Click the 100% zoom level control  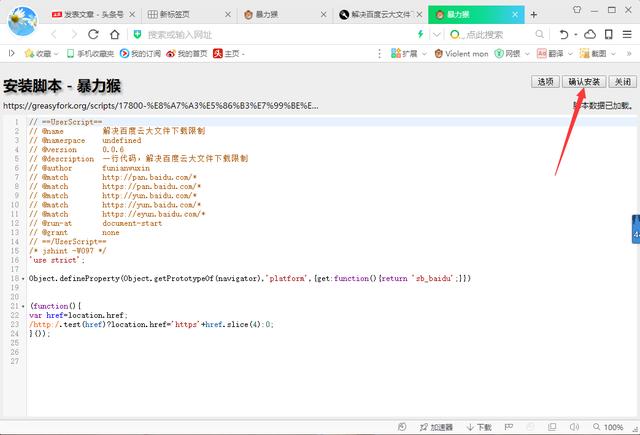point(609,427)
